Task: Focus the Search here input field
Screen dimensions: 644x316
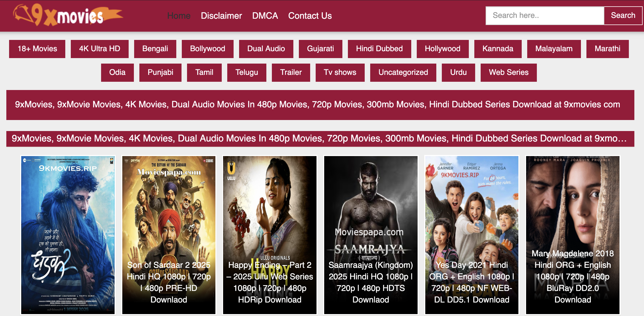Action: point(545,15)
